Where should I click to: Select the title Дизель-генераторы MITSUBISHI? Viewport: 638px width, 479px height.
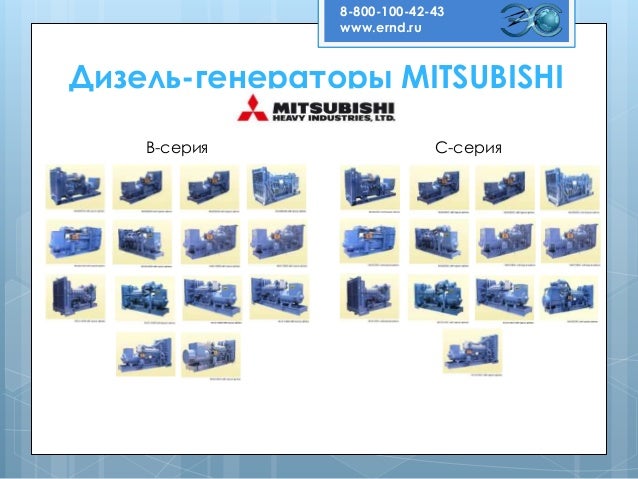pos(316,77)
